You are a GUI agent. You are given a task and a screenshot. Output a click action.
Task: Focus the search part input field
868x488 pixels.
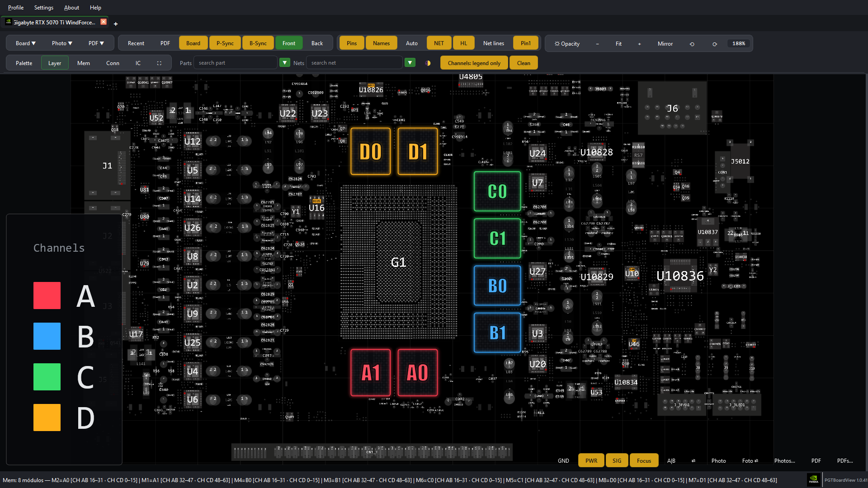click(236, 63)
